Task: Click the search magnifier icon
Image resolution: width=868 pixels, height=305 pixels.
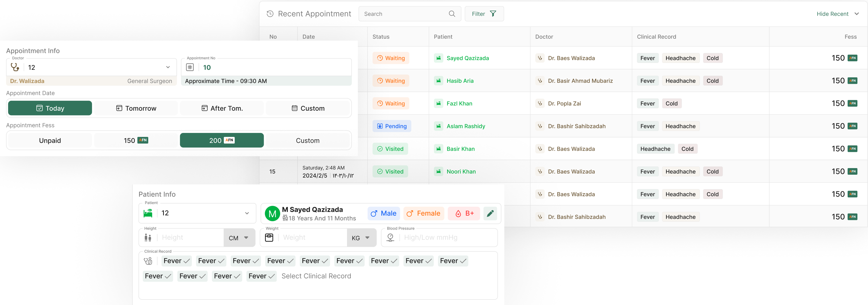Action: (x=452, y=14)
